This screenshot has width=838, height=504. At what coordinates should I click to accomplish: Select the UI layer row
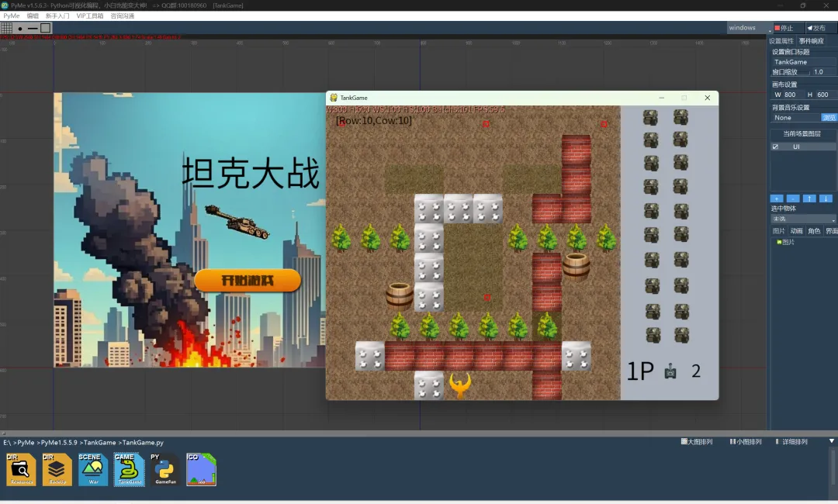pyautogui.click(x=803, y=147)
